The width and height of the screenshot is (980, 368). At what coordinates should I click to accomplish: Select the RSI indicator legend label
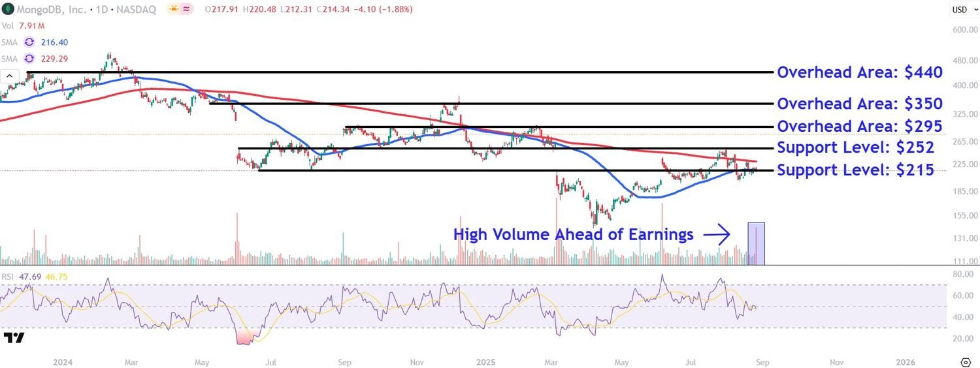click(x=8, y=277)
